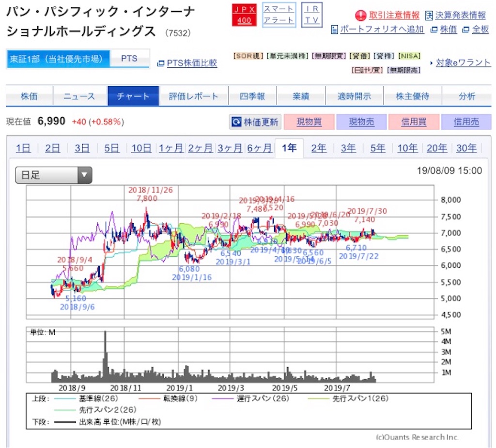Switch chart range to 3日
The width and height of the screenshot is (496, 448).
tap(82, 148)
